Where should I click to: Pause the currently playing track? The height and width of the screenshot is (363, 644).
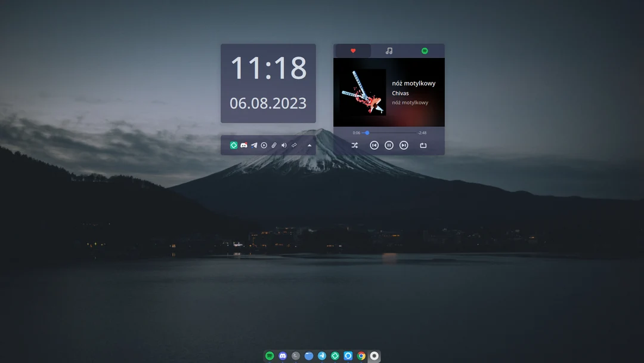pos(389,145)
